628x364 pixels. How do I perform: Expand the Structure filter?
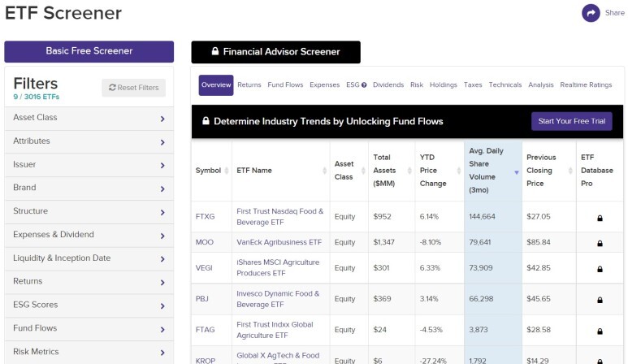(x=89, y=212)
